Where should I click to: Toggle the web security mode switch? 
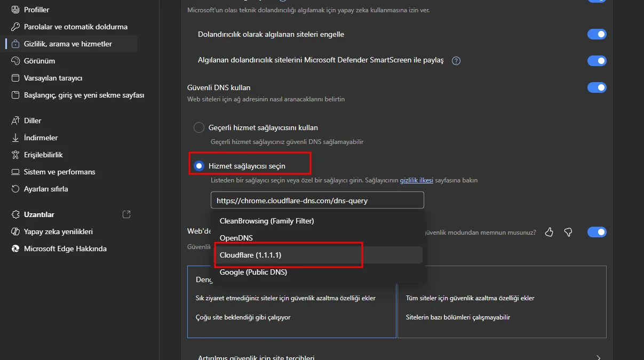597,232
